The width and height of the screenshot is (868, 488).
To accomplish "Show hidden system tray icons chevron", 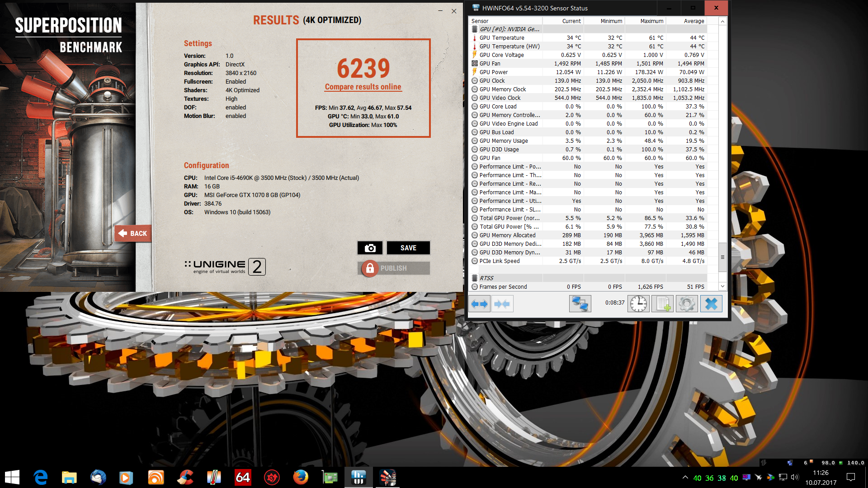I will tap(685, 478).
